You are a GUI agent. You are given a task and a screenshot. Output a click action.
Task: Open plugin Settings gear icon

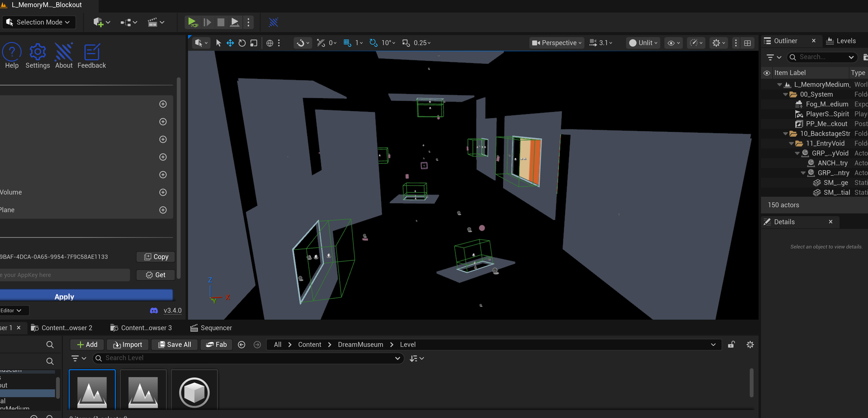(x=37, y=56)
